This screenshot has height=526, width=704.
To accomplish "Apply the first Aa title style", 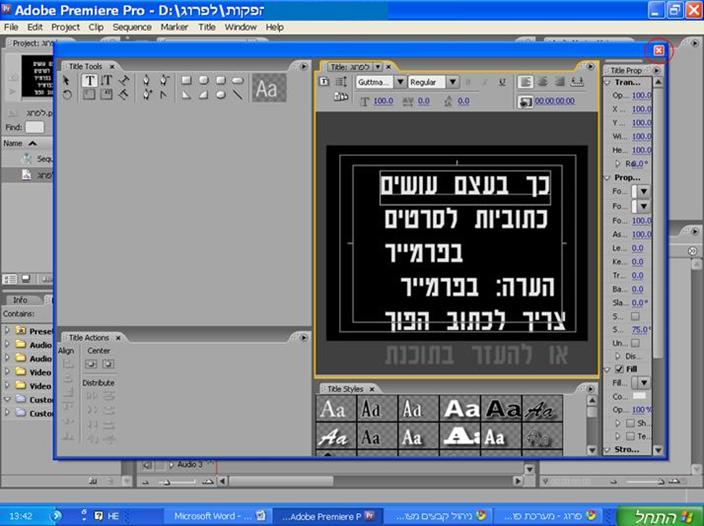I will [x=336, y=409].
